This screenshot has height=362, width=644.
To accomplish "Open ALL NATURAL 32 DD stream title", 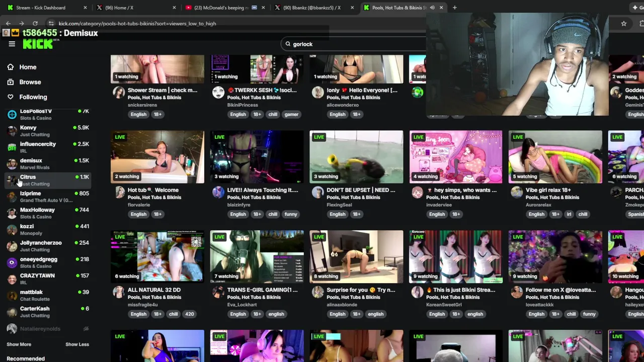I will point(154,290).
